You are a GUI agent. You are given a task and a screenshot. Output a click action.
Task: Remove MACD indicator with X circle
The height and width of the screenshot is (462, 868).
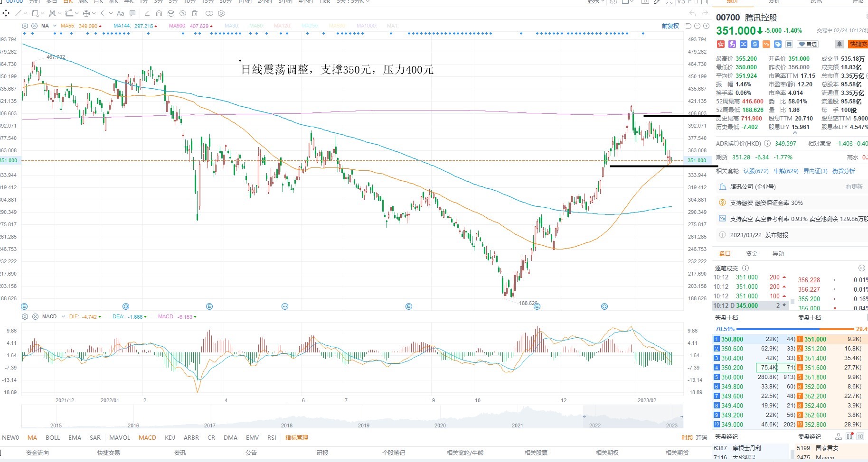point(35,316)
